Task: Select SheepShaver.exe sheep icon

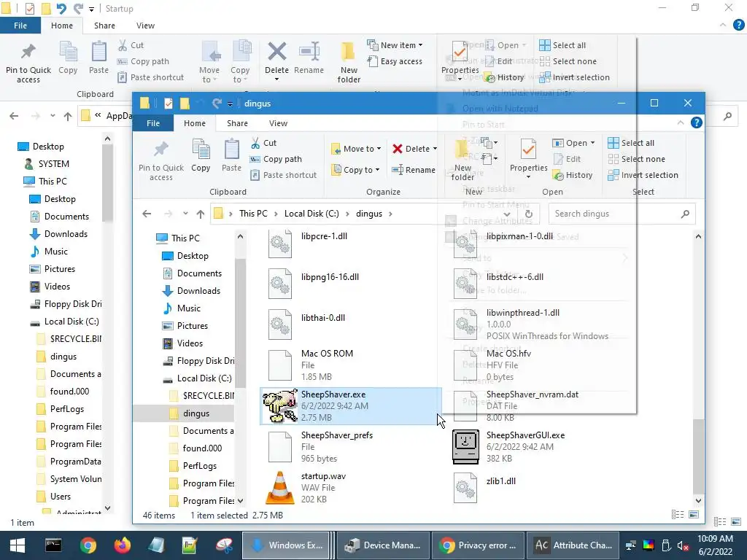Action: (279, 406)
